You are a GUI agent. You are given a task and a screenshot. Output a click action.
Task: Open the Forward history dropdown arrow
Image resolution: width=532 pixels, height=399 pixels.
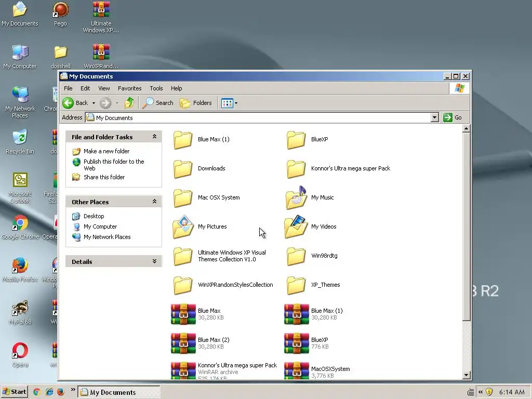(117, 103)
